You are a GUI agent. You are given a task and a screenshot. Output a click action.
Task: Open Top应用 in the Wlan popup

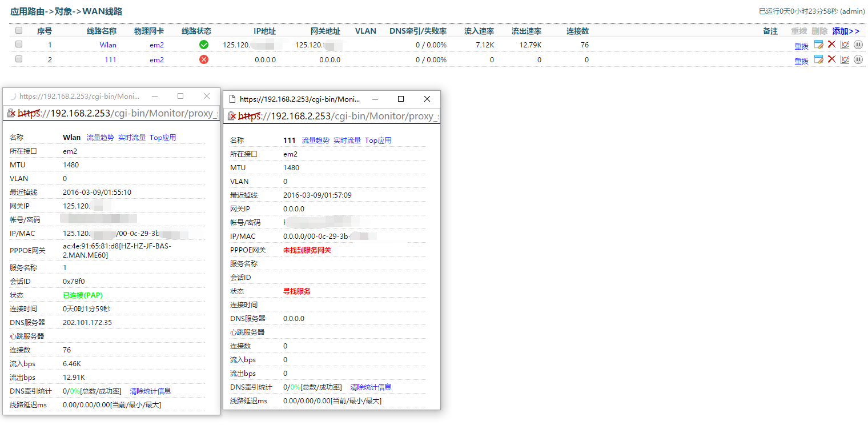point(163,138)
